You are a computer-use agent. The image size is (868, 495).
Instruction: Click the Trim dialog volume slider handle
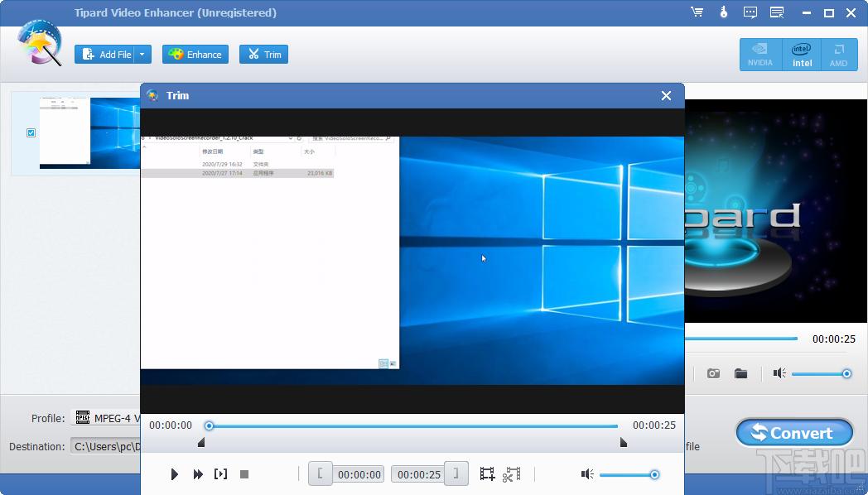click(654, 474)
